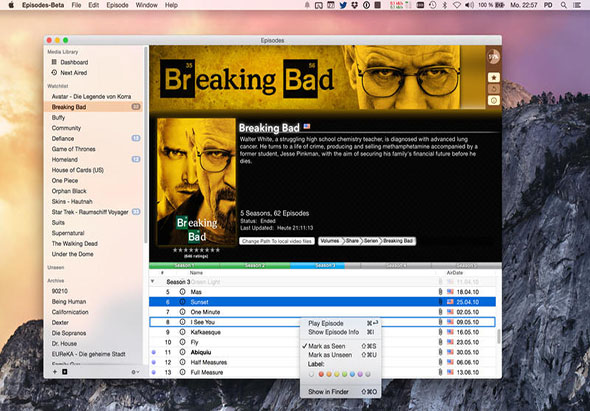Open the File menu
The width and height of the screenshot is (590, 411).
76,5
